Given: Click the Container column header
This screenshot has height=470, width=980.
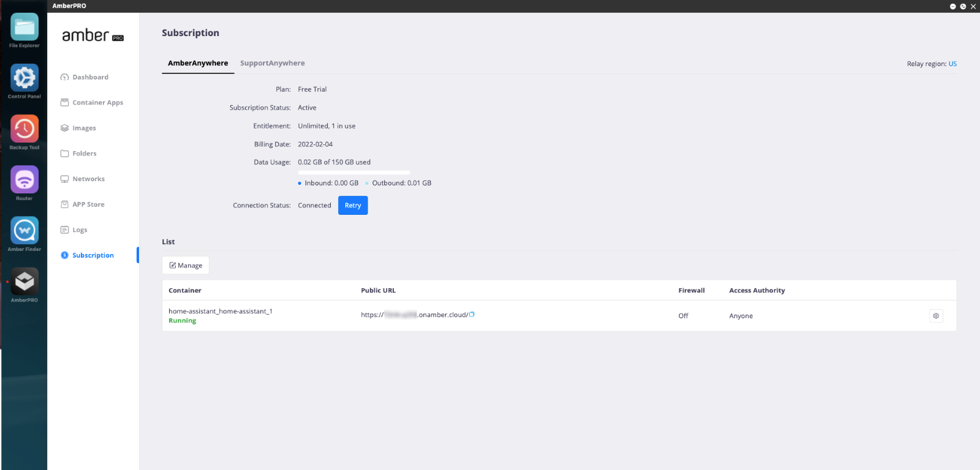Looking at the screenshot, I should point(185,291).
